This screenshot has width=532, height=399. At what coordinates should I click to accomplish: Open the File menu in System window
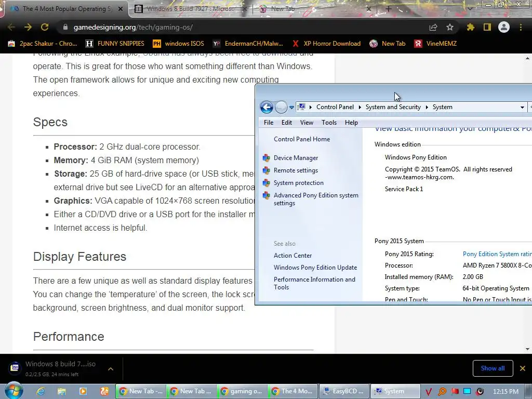(x=269, y=123)
